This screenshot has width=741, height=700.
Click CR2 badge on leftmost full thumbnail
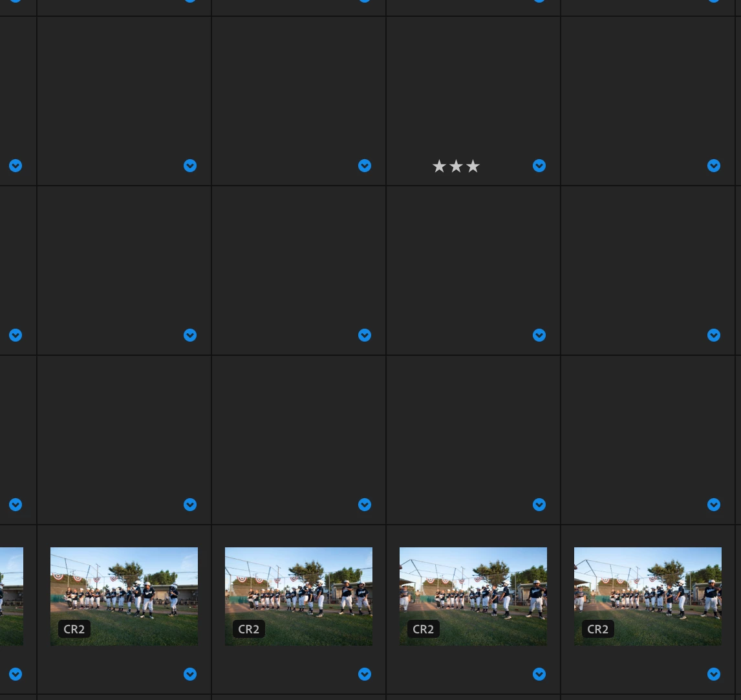tap(74, 629)
